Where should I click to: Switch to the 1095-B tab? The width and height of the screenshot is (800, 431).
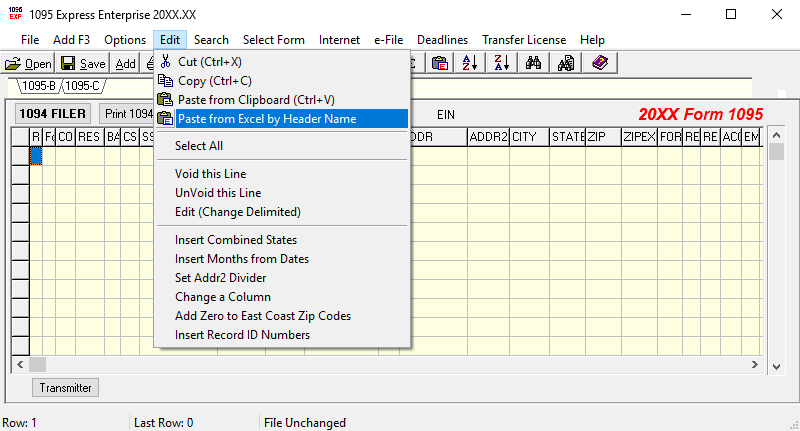click(x=39, y=86)
